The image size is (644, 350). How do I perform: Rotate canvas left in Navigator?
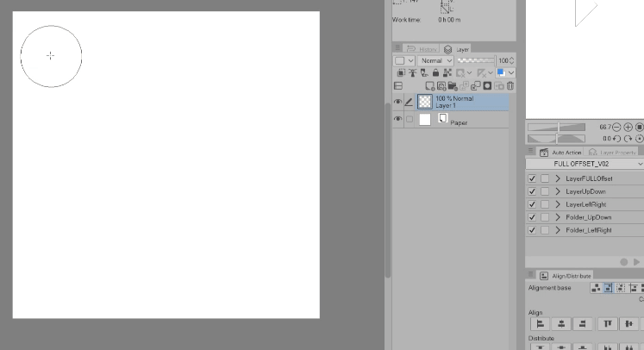616,139
